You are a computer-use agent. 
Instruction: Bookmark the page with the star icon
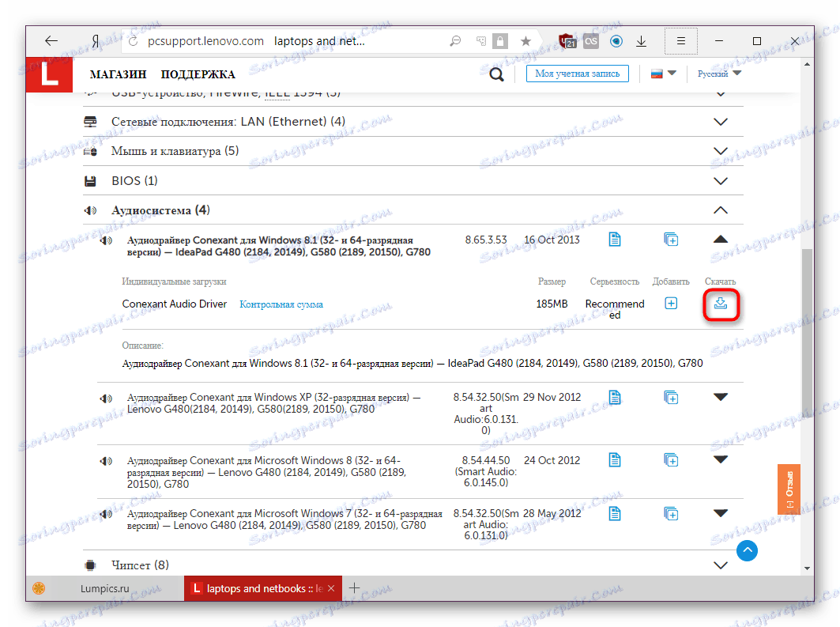click(525, 41)
